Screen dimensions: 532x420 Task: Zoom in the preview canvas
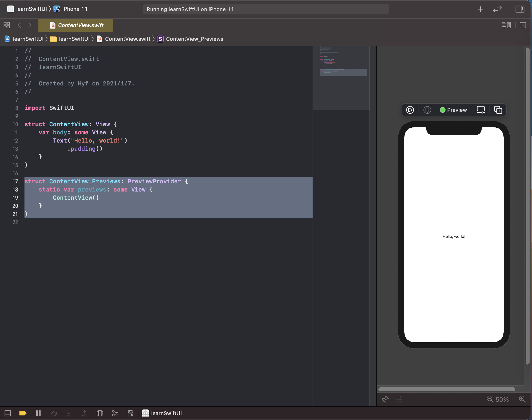point(522,399)
